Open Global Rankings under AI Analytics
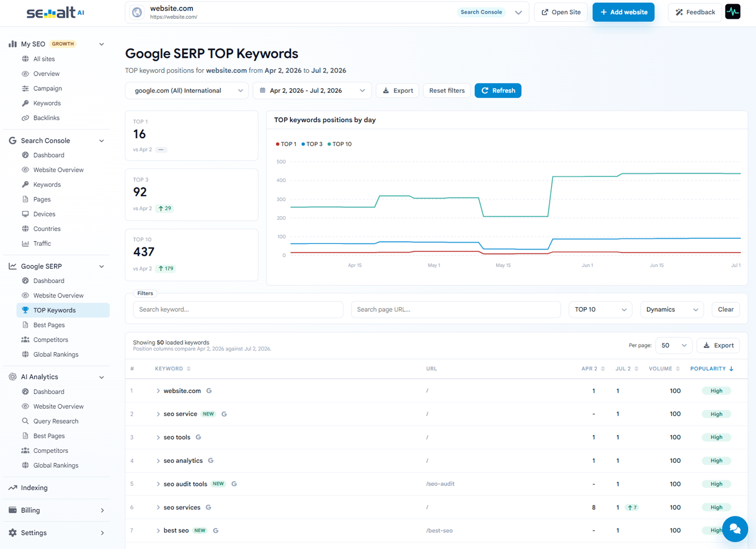Viewport: 756px width, 549px height. click(56, 465)
